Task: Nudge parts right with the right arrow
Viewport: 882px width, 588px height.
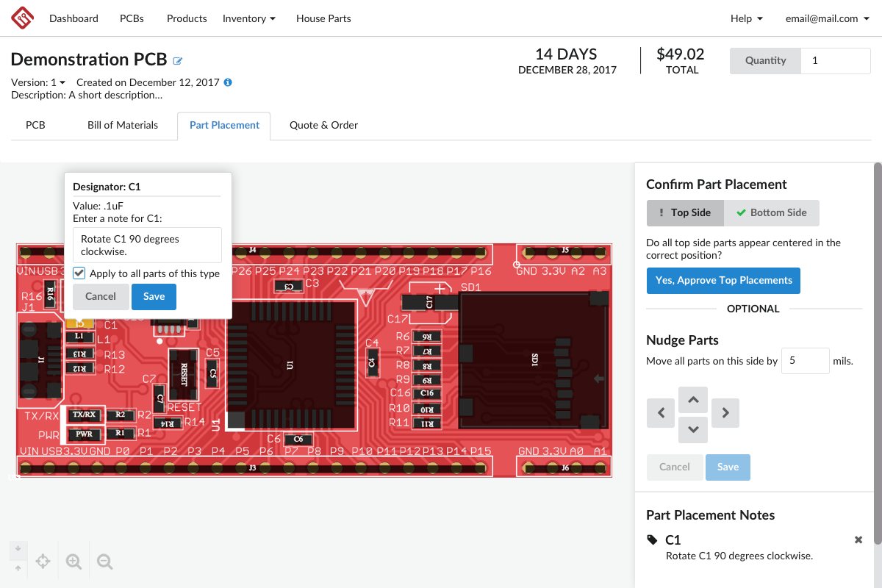Action: [x=725, y=412]
